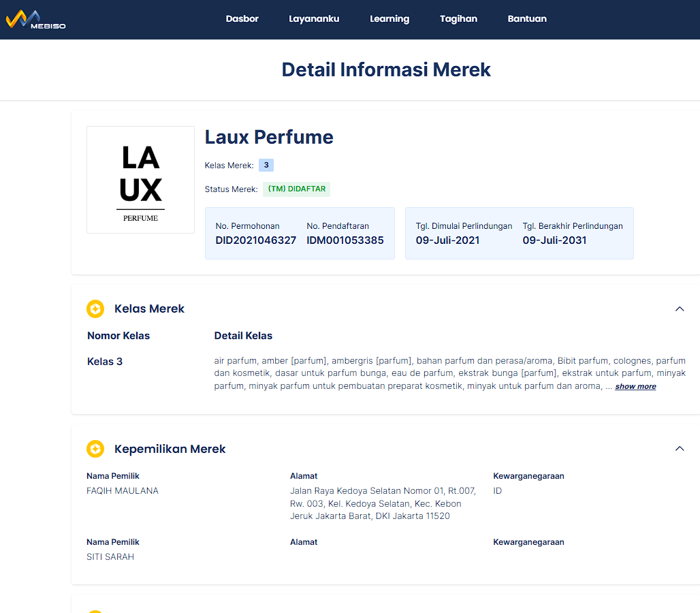Click the yellow icon beside Kepemilikan Merek
Screen dimensions: 700x613
pos(95,449)
